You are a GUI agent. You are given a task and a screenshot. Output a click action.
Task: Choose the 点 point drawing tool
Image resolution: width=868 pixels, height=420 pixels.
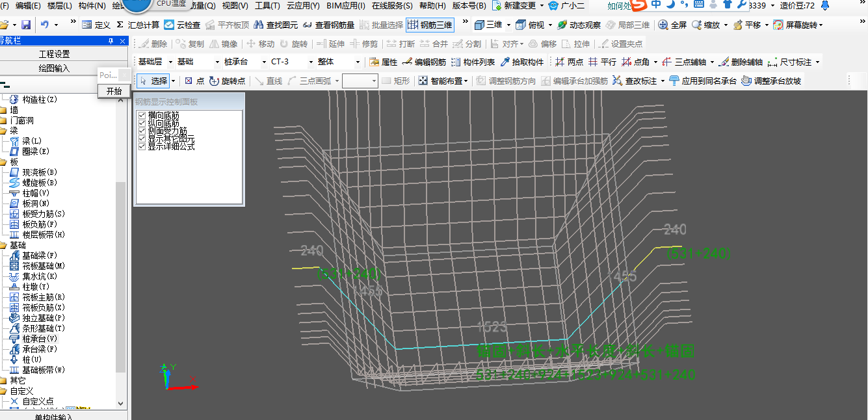pyautogui.click(x=194, y=81)
